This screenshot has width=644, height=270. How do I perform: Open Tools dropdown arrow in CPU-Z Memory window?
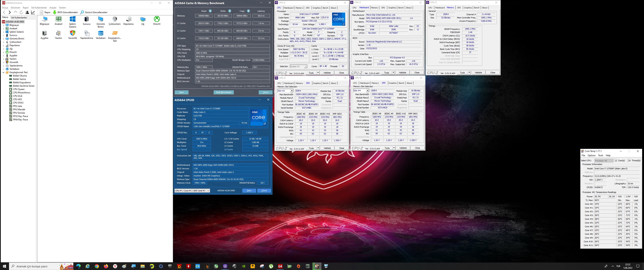click(x=469, y=73)
